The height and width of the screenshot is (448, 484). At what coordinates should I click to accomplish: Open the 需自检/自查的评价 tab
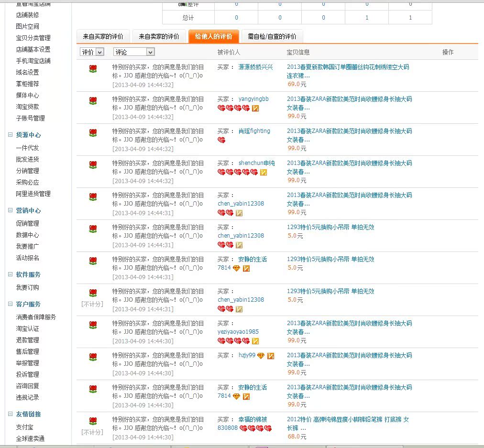[272, 37]
